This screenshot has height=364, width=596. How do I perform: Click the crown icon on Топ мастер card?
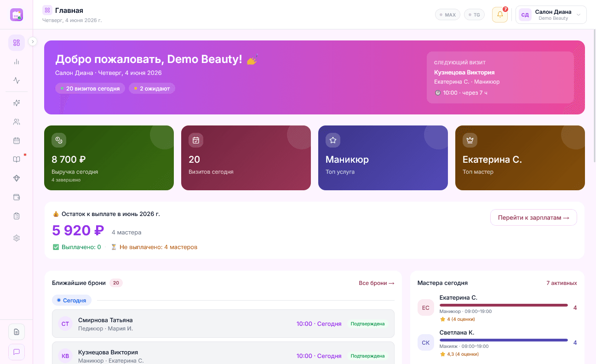click(x=470, y=140)
